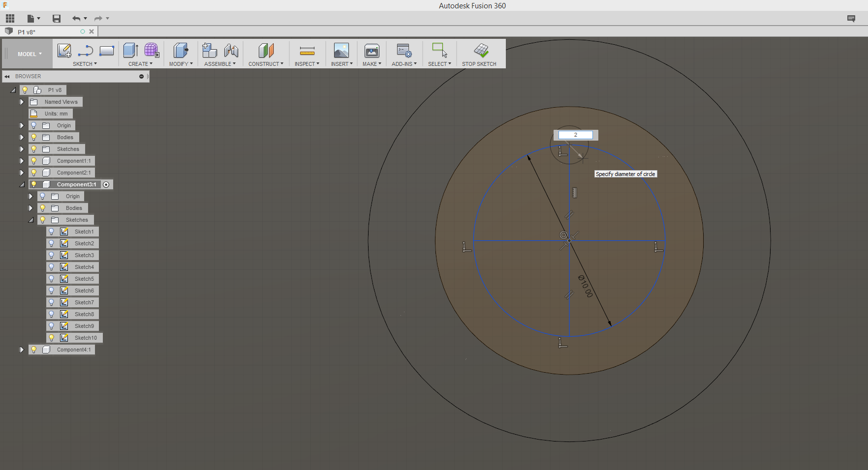Select the Measure inspect icon
The width and height of the screenshot is (868, 470).
coord(307,51)
